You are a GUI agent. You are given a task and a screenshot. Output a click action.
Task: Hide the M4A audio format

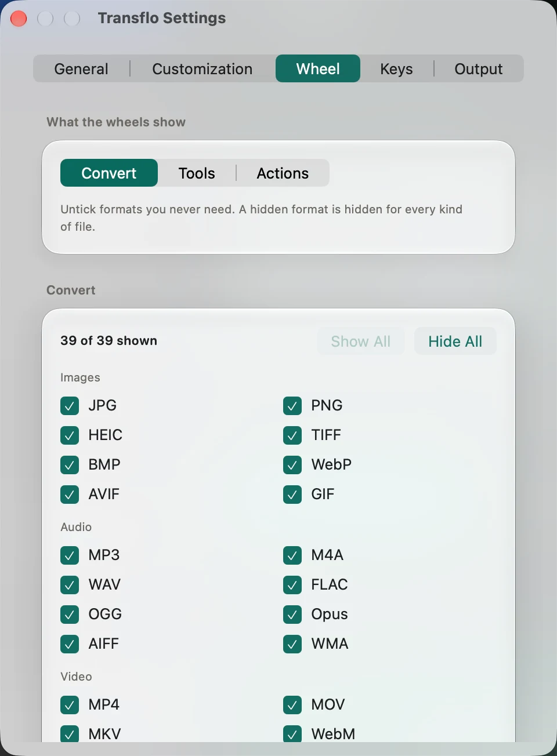[292, 555]
